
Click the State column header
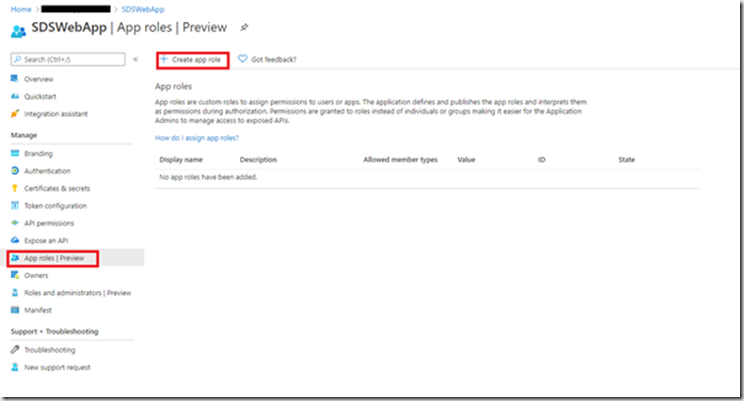pos(626,159)
